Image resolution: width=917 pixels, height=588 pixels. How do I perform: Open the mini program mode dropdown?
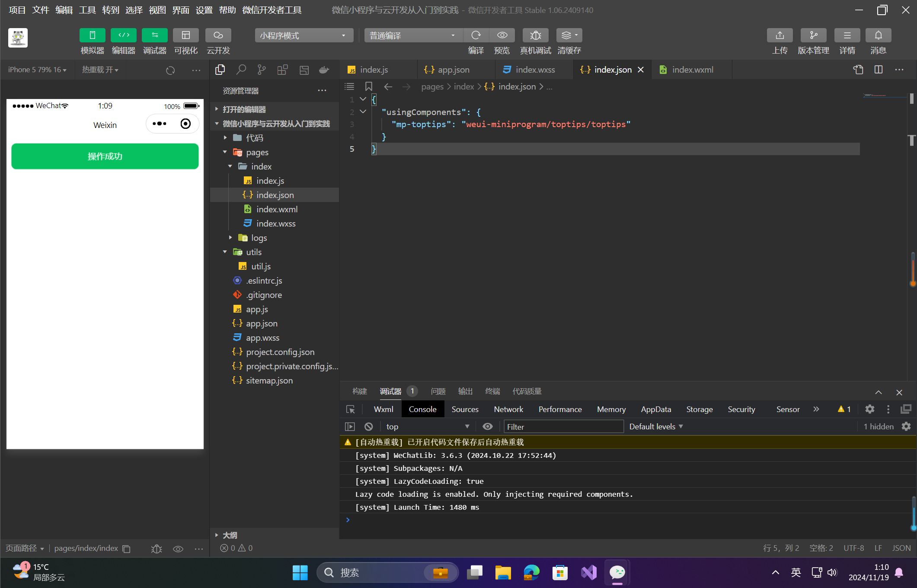304,35
